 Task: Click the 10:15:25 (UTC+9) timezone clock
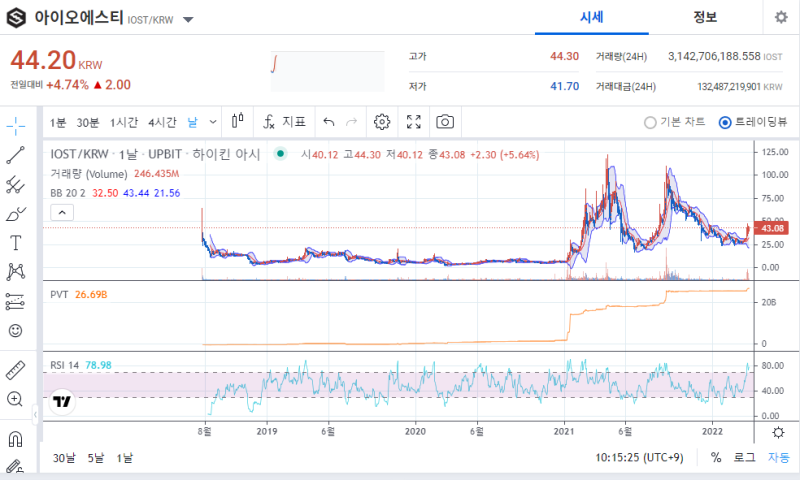tap(639, 458)
